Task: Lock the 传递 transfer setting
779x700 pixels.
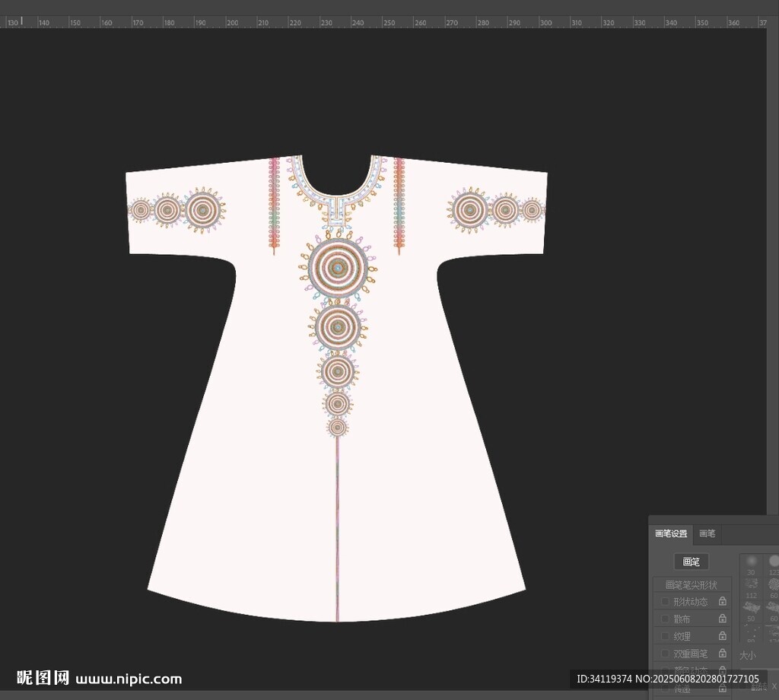Action: coord(722,688)
